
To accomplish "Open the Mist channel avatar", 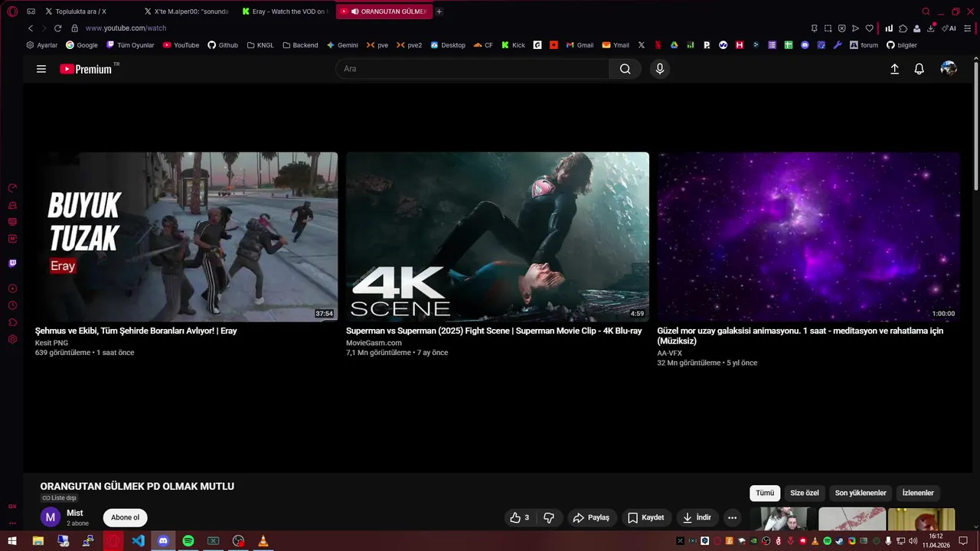I will coord(50,517).
